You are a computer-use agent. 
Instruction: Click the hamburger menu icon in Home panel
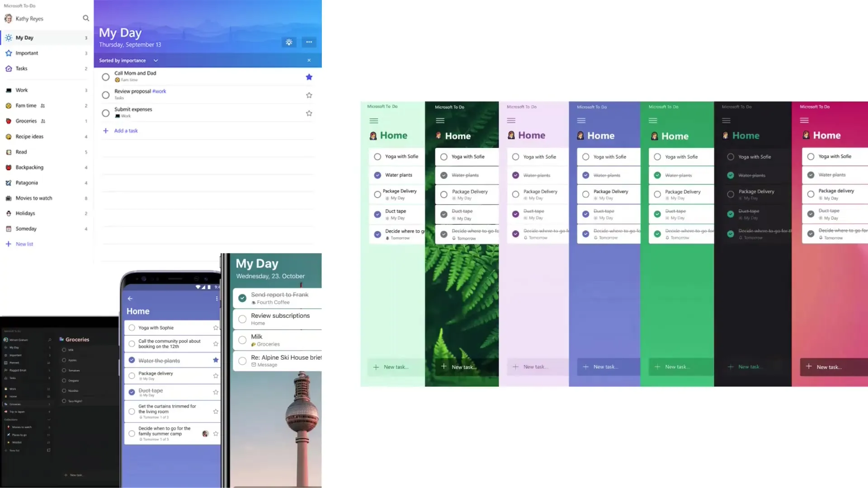[374, 120]
